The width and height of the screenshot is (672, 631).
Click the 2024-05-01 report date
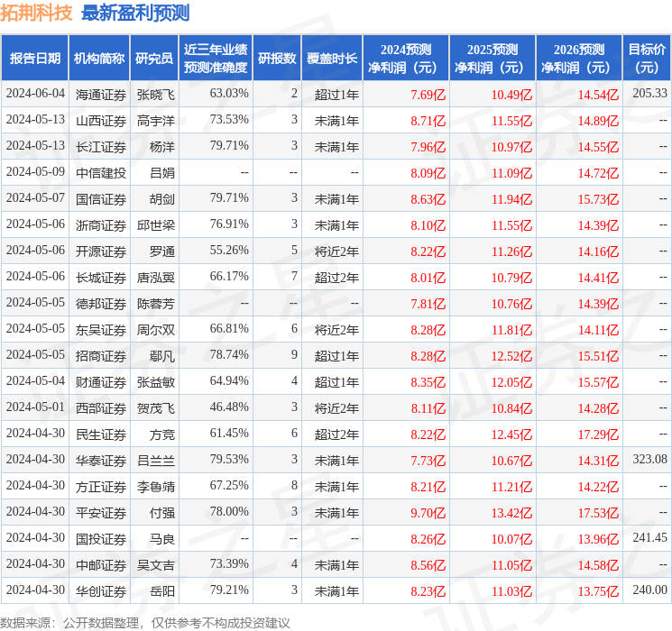point(35,407)
